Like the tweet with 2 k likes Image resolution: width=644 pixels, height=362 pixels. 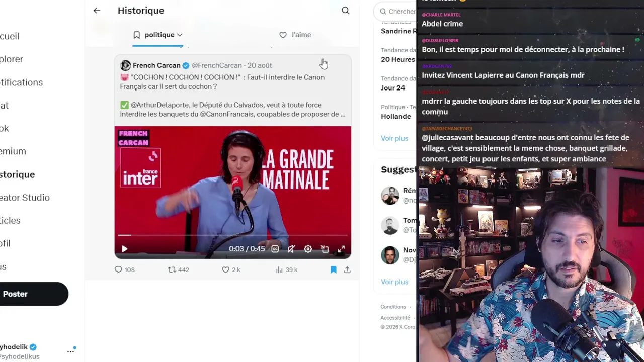[x=225, y=269]
